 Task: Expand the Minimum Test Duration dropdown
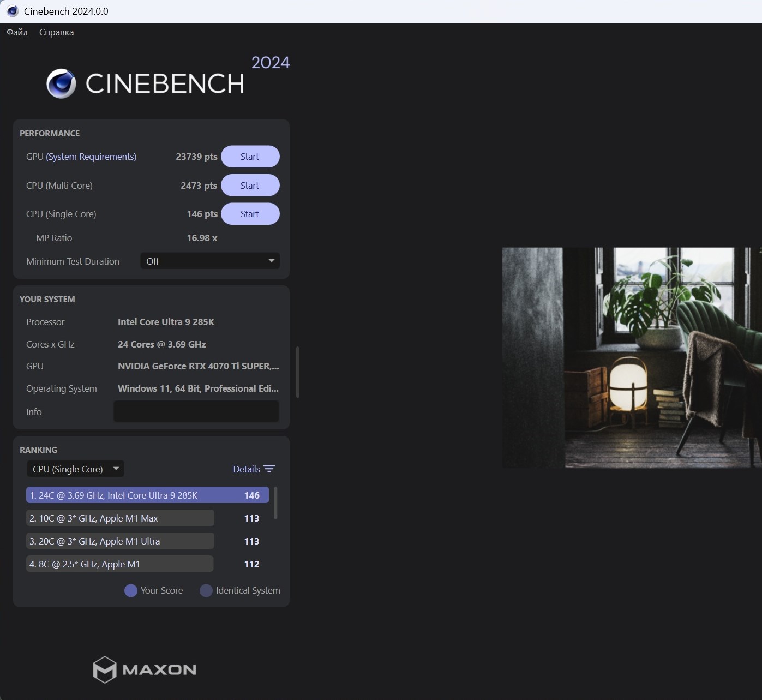[x=210, y=261]
